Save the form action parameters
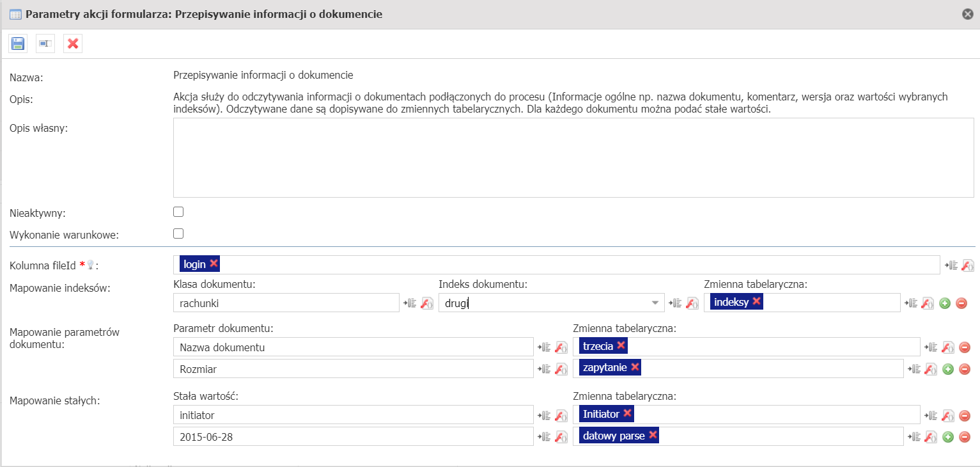980x467 pixels. [18, 44]
